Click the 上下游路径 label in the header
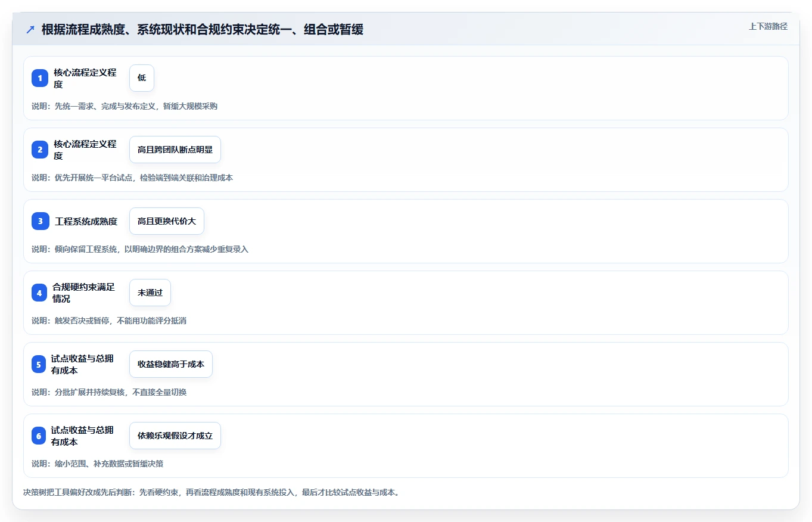This screenshot has width=812, height=522. point(768,26)
